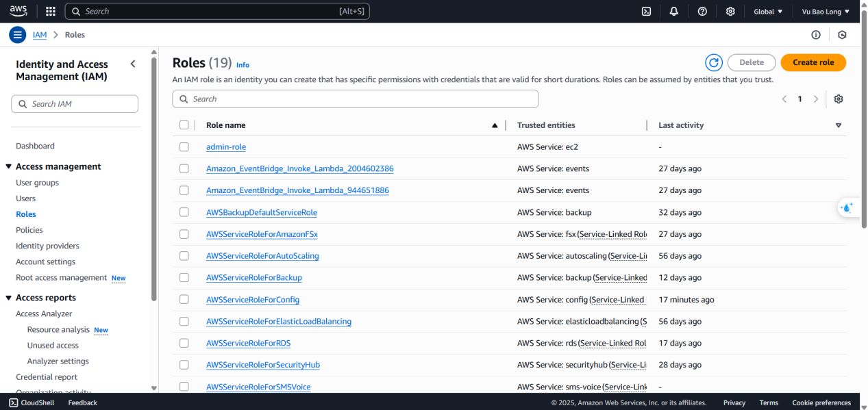Select all roles checkbox in header
868x410 pixels.
(x=184, y=125)
